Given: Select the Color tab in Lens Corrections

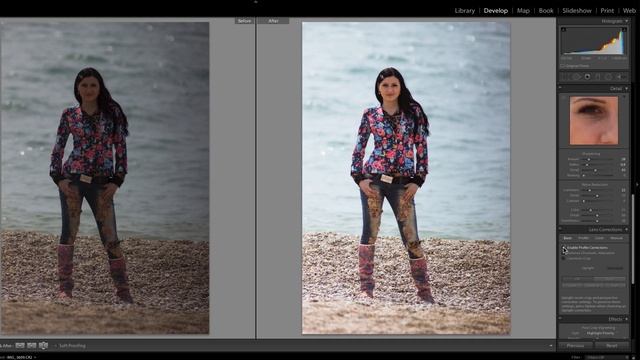Looking at the screenshot, I should coord(599,238).
